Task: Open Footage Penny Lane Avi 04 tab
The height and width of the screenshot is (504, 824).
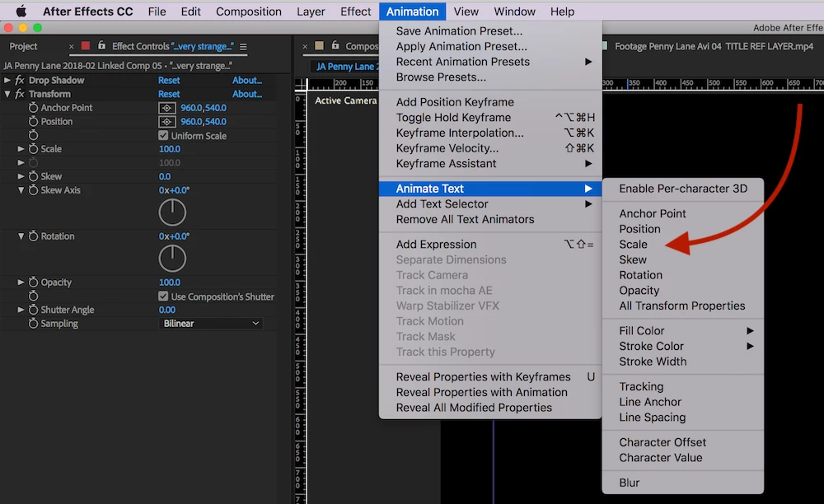Action: (714, 46)
